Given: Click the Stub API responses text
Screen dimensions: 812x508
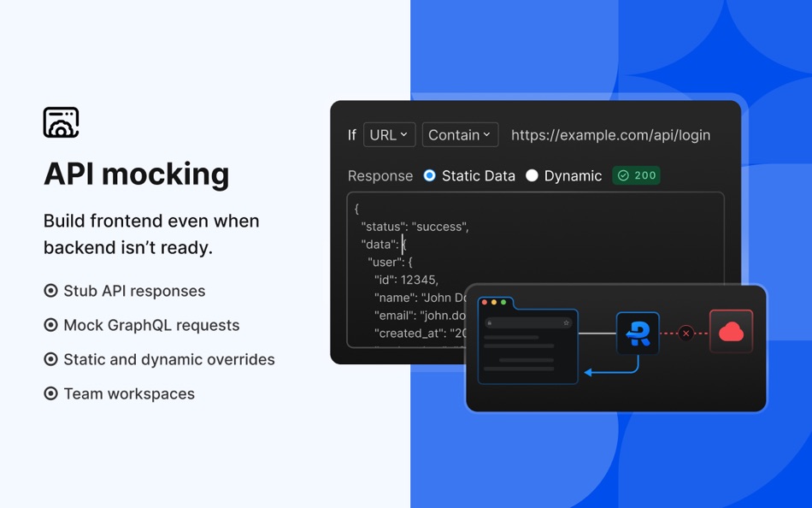Looking at the screenshot, I should pos(135,291).
